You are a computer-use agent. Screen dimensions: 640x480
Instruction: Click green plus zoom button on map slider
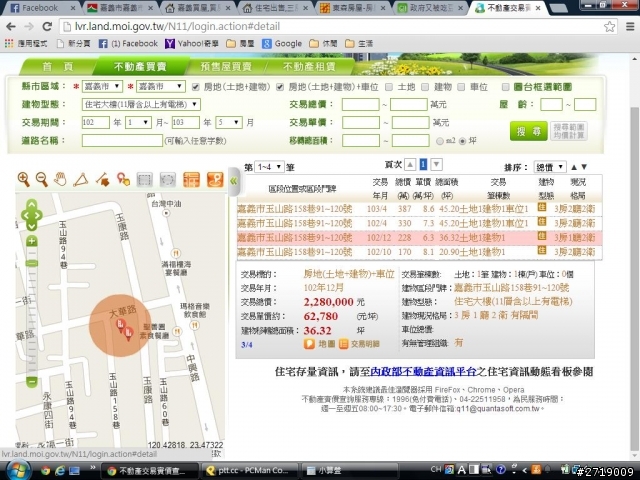coord(32,241)
